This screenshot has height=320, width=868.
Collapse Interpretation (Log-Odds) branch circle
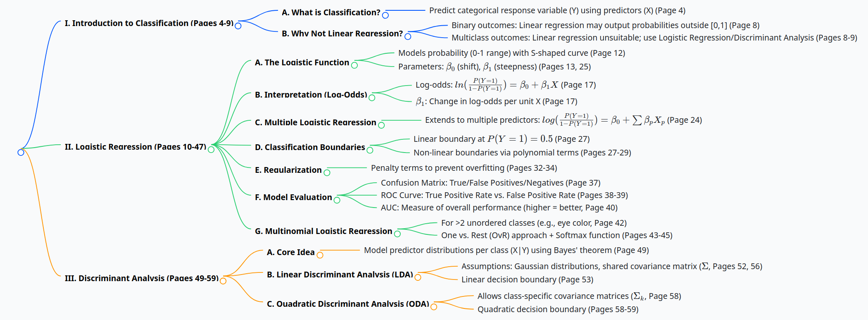point(372,98)
